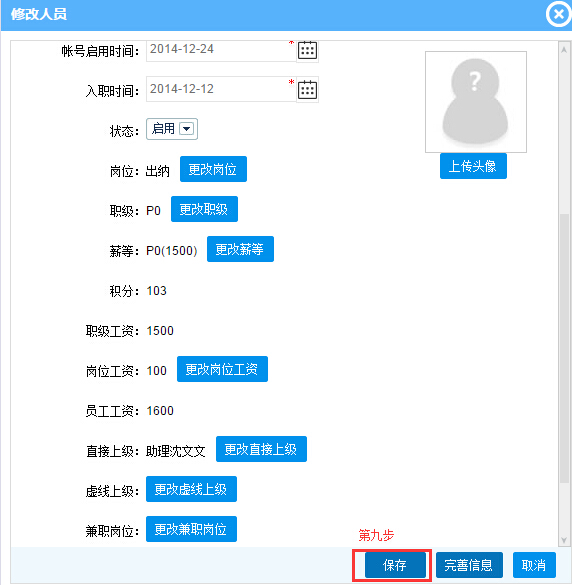Image resolution: width=572 pixels, height=585 pixels.
Task: Click the 更改薪等 button
Action: coord(240,249)
